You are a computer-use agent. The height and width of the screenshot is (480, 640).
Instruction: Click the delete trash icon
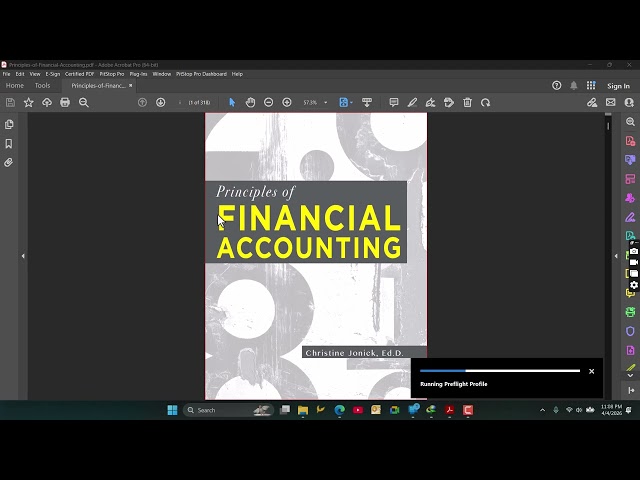pos(467,102)
